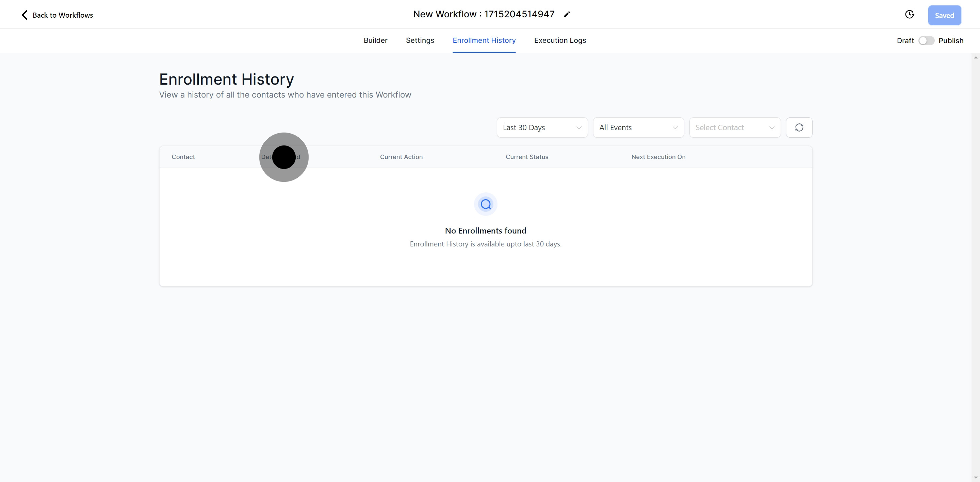This screenshot has width=980, height=482.
Task: Click the empty-state search magnifier icon
Action: point(486,205)
